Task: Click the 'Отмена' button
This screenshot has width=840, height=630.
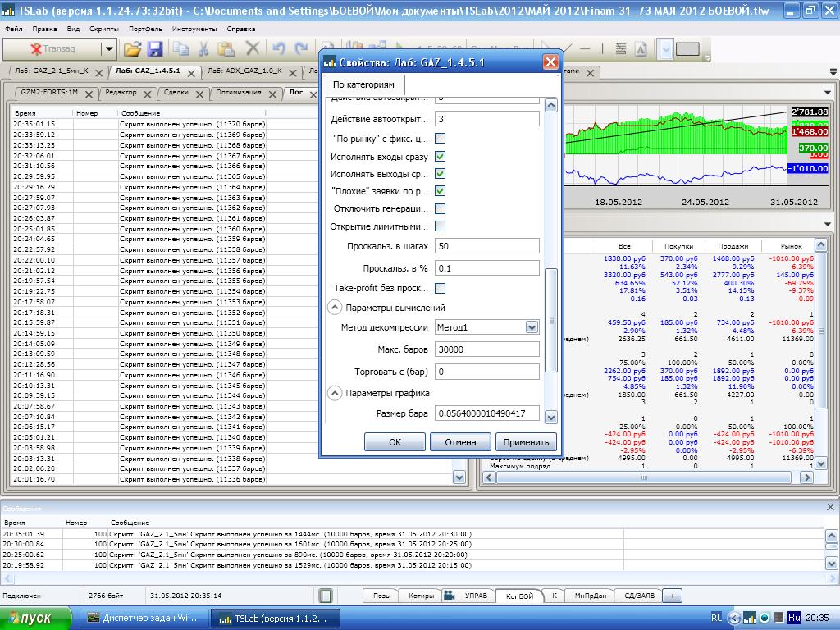Action: click(460, 442)
